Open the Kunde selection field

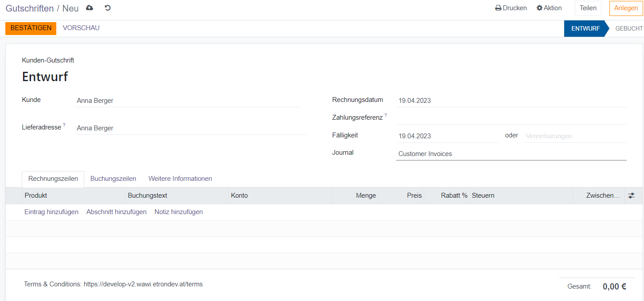click(x=188, y=101)
